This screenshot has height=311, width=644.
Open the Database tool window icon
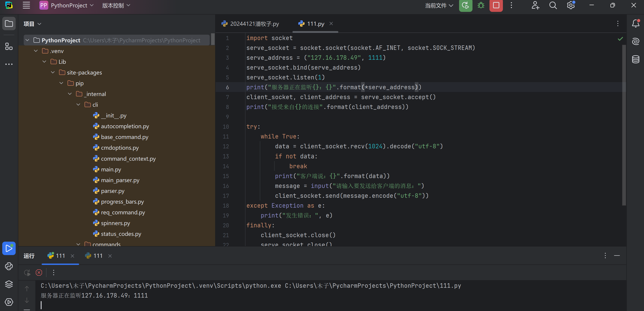coord(636,59)
